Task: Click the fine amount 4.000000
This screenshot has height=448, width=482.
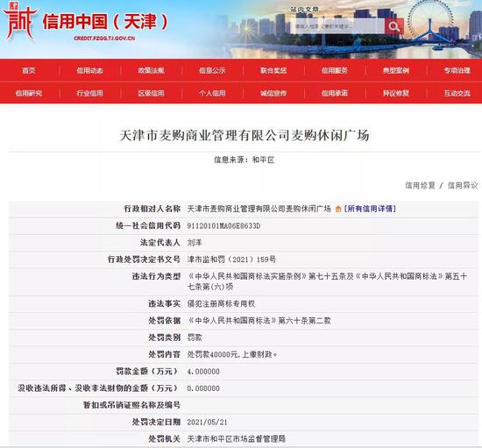Action: pos(203,372)
